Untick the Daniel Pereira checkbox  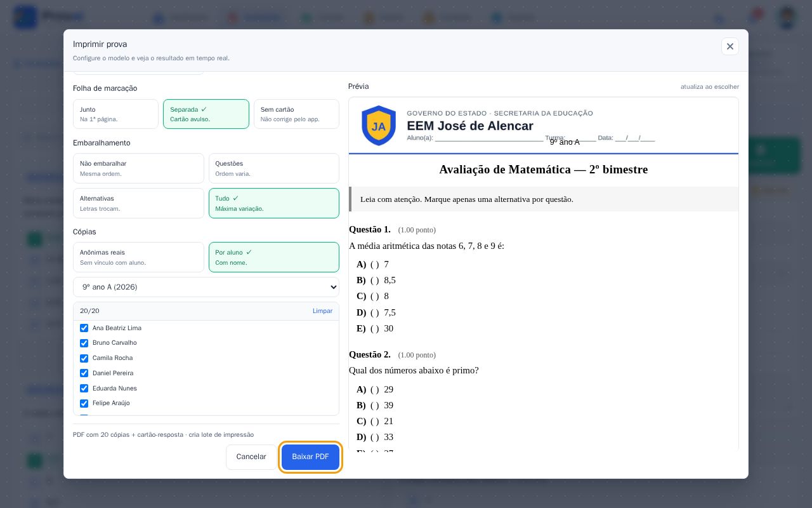tap(84, 373)
